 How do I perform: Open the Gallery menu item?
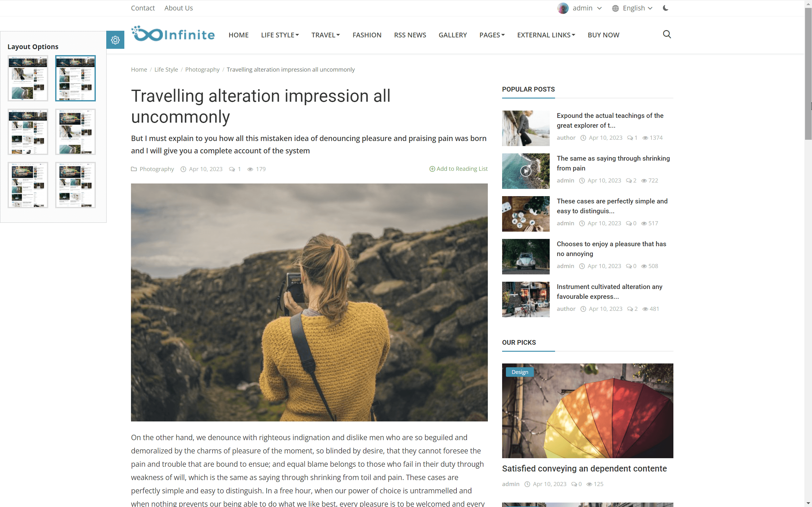tap(452, 35)
